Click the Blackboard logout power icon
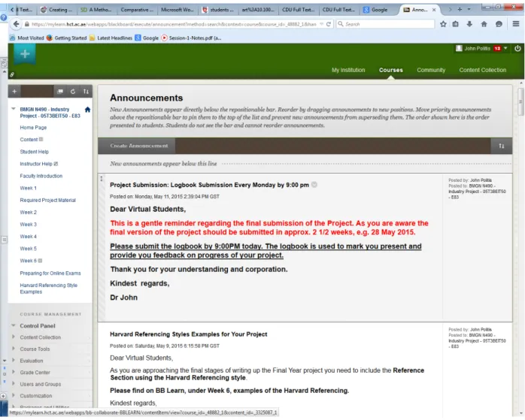Screen dimensions: 525x420 [x=517, y=49]
